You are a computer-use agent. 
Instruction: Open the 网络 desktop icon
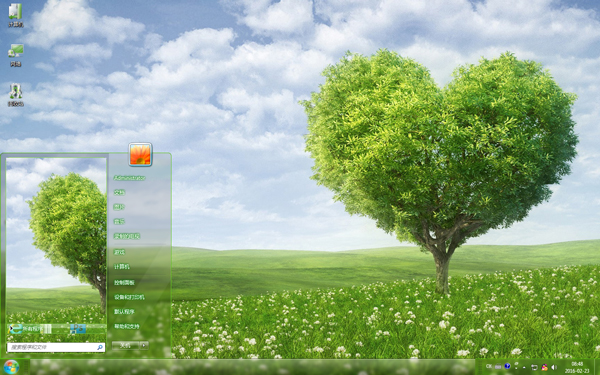point(15,55)
